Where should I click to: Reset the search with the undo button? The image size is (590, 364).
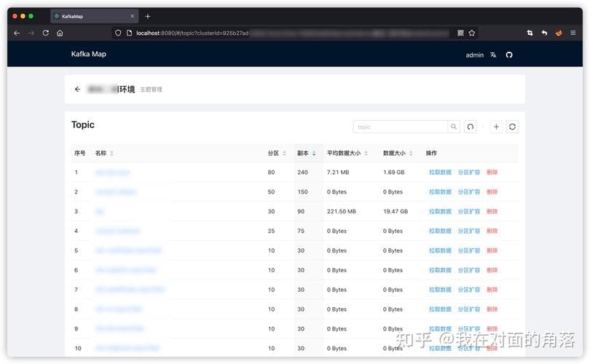click(471, 127)
